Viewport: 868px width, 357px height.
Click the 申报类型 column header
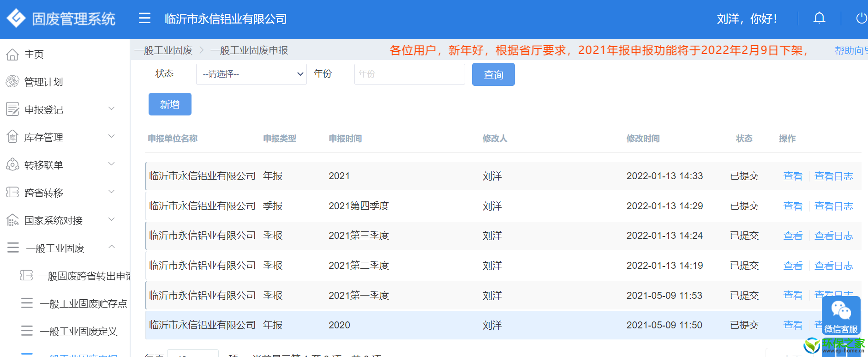[x=280, y=139]
